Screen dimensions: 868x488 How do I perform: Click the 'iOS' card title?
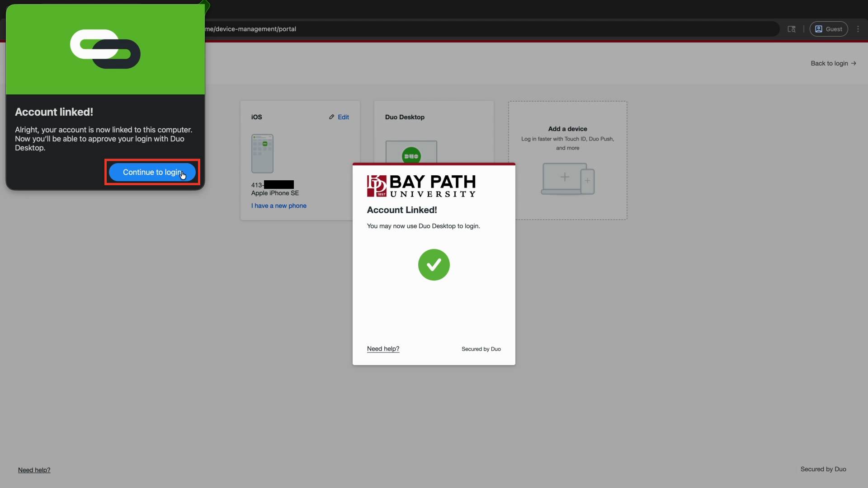point(257,117)
